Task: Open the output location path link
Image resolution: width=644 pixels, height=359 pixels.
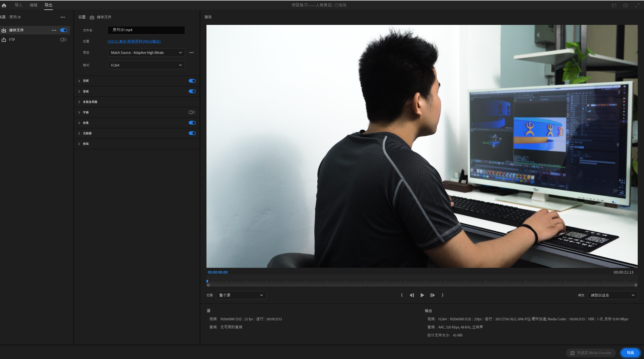Action: tap(134, 41)
